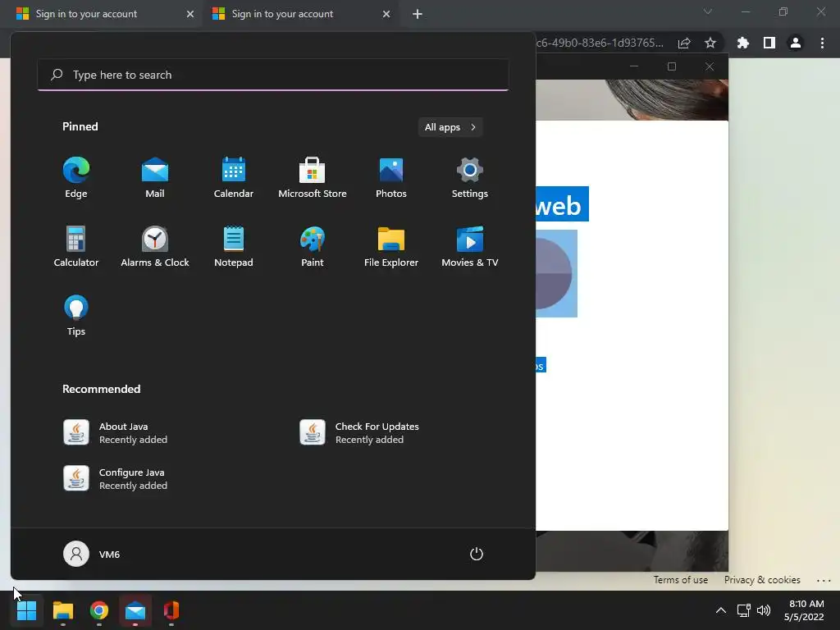Launch Calendar from the pinned apps
Screen dimensions: 840x630
click(234, 178)
